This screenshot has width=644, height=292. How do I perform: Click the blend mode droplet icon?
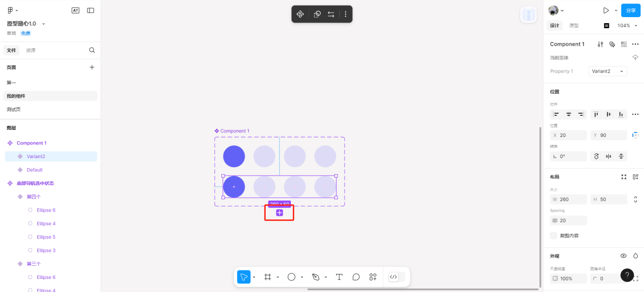(635, 256)
